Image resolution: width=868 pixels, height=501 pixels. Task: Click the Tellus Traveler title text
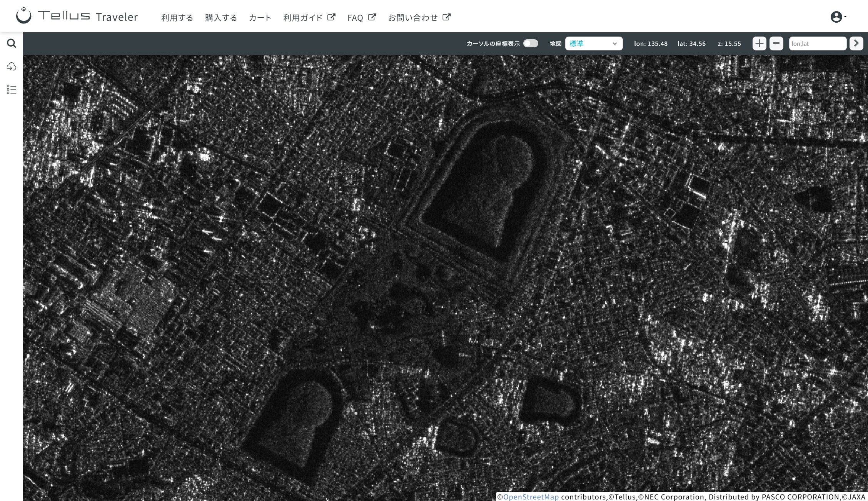[x=88, y=17]
